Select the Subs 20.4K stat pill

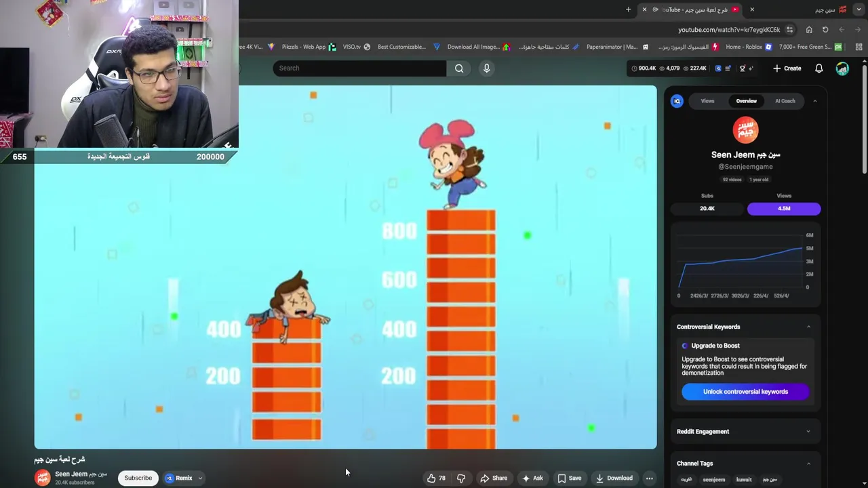point(707,209)
